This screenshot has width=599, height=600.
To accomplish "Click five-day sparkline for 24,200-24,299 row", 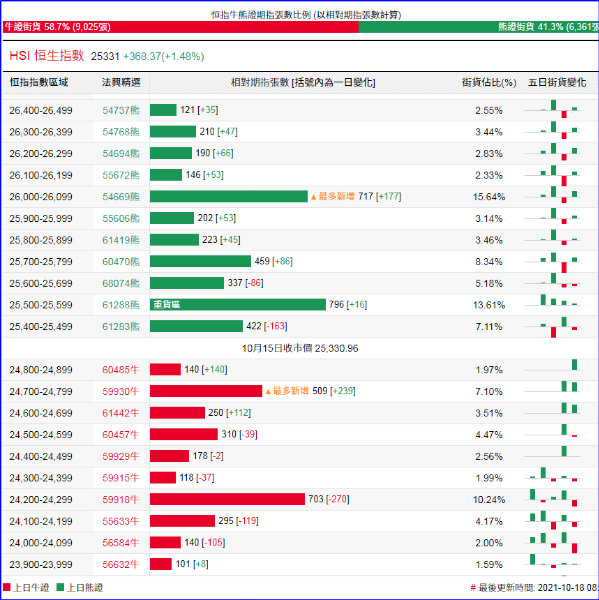I will click(x=553, y=498).
